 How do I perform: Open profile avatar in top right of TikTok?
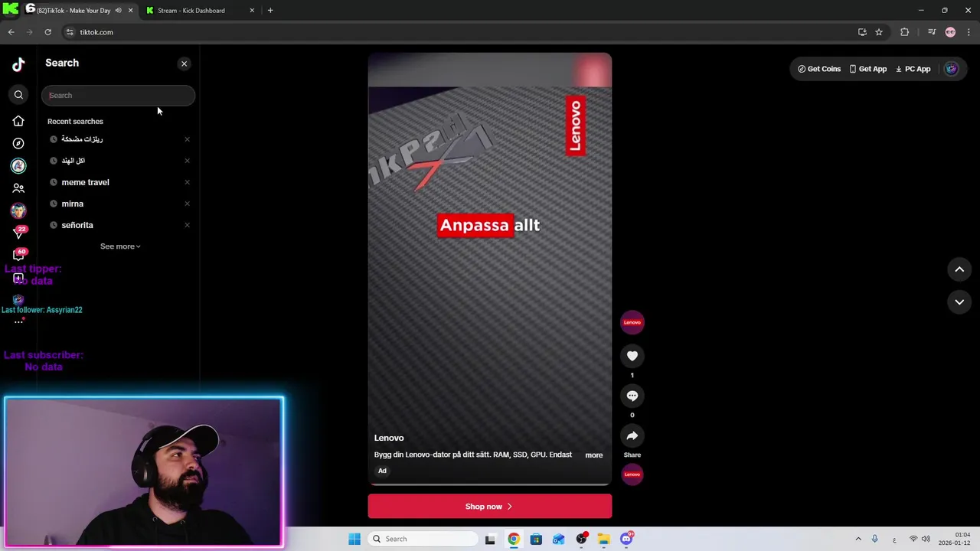coord(951,69)
